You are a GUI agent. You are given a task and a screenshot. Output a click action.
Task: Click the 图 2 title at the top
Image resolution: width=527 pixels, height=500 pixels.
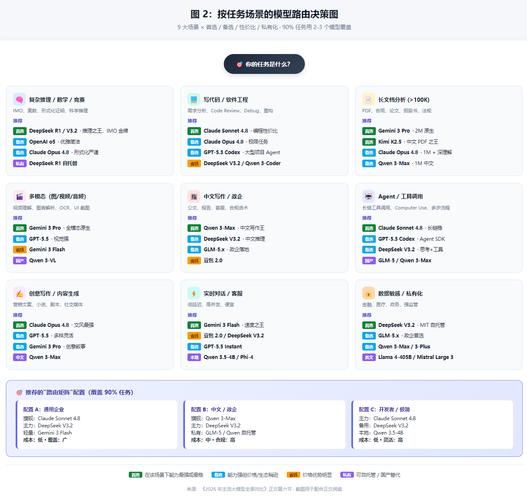pos(264,14)
